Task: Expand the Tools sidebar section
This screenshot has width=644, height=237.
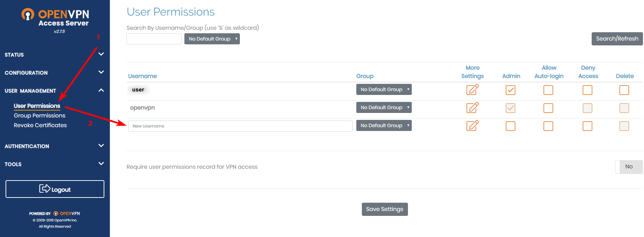Action: [x=55, y=164]
